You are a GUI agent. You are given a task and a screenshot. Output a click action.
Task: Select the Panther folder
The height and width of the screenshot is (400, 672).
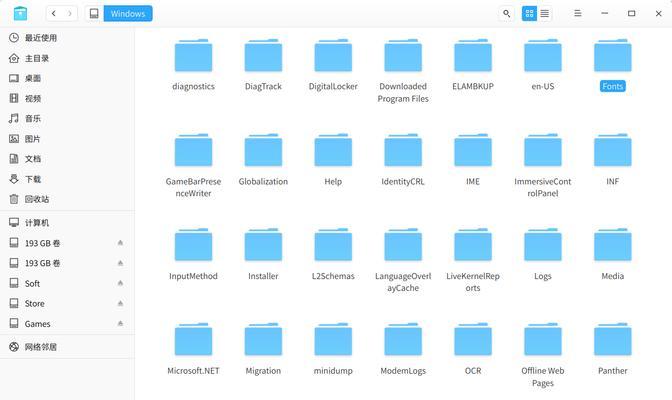(612, 349)
